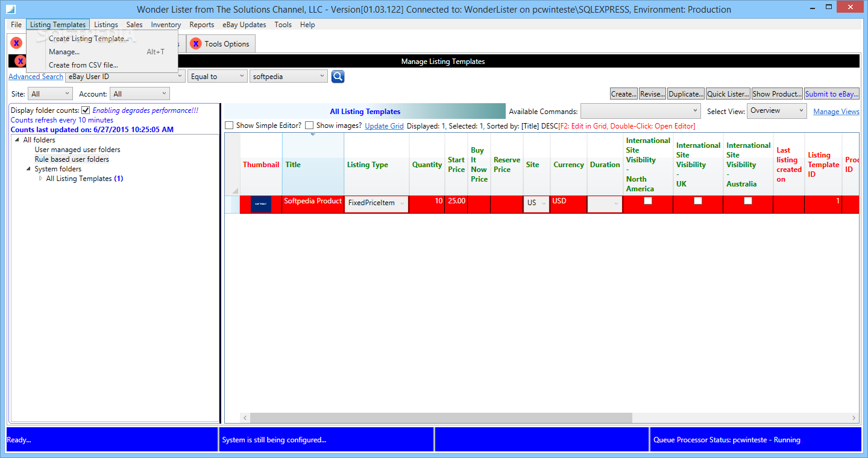Select the User managed user folders item
The width and height of the screenshot is (868, 458).
pyautogui.click(x=77, y=150)
